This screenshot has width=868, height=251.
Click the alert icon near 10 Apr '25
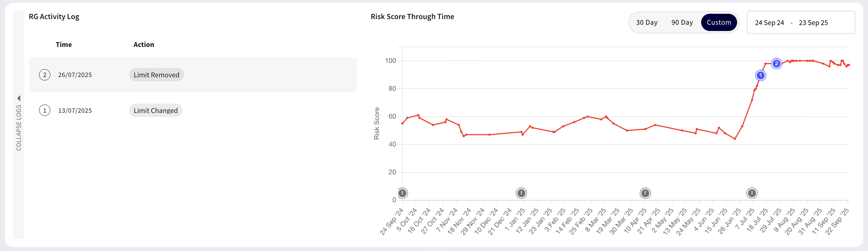coord(645,193)
